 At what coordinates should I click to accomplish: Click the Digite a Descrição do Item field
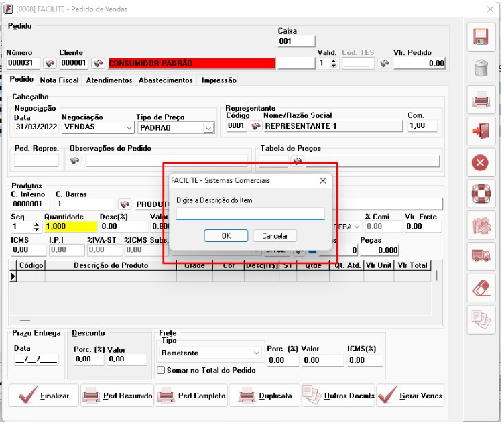[251, 213]
